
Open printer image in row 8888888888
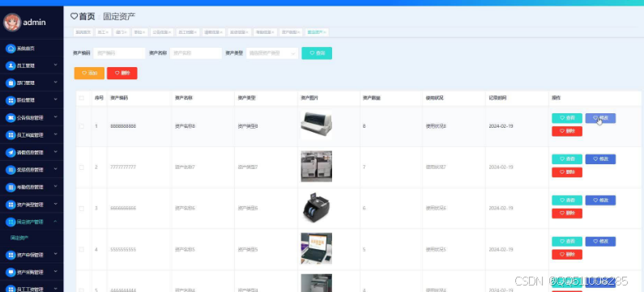(x=316, y=125)
